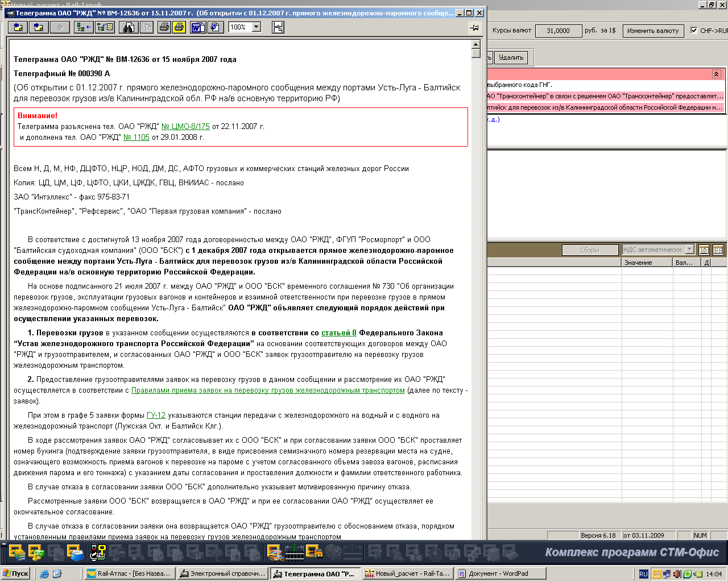Click scrollbar up arrow in telegram window

click(x=476, y=44)
